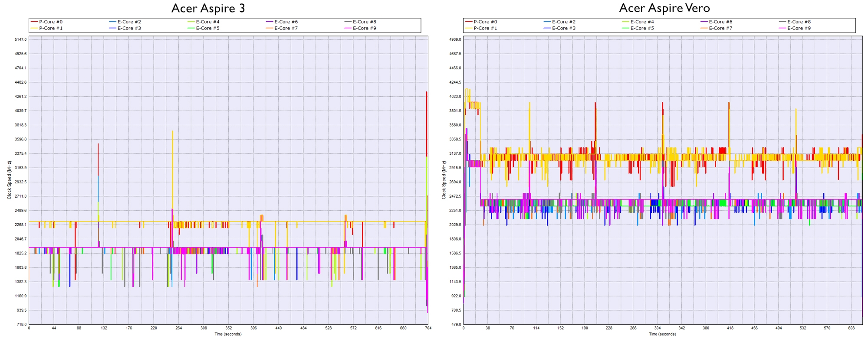The width and height of the screenshot is (868, 342).
Task: Click the 3137.0 y-axis value on Aspire Vero chart
Action: [x=455, y=153]
